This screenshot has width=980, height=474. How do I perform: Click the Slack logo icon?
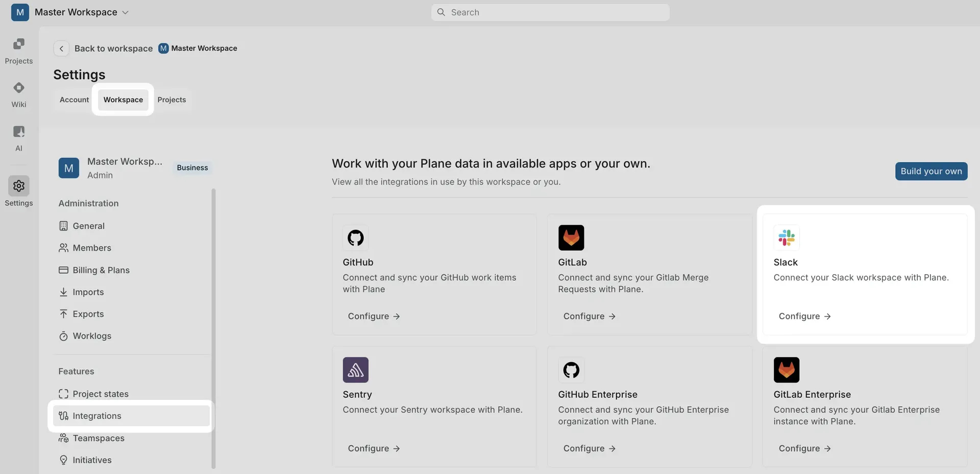[x=787, y=238]
